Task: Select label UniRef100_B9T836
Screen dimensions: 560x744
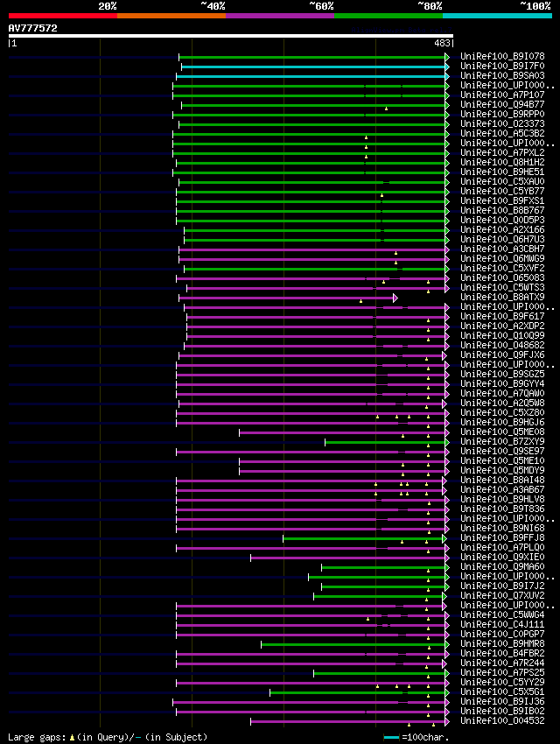Action: coord(502,509)
